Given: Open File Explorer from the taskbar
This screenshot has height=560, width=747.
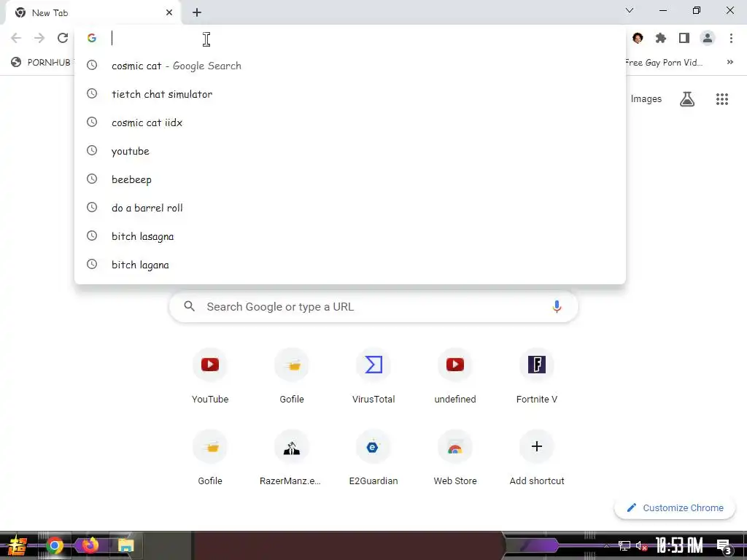Looking at the screenshot, I should click(x=125, y=545).
